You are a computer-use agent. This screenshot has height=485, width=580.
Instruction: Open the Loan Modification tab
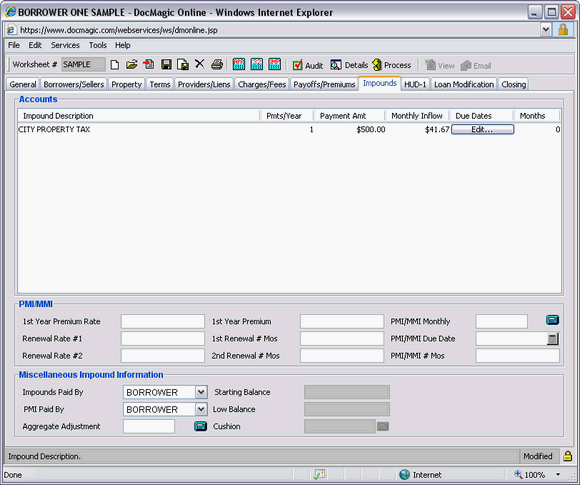pos(464,84)
